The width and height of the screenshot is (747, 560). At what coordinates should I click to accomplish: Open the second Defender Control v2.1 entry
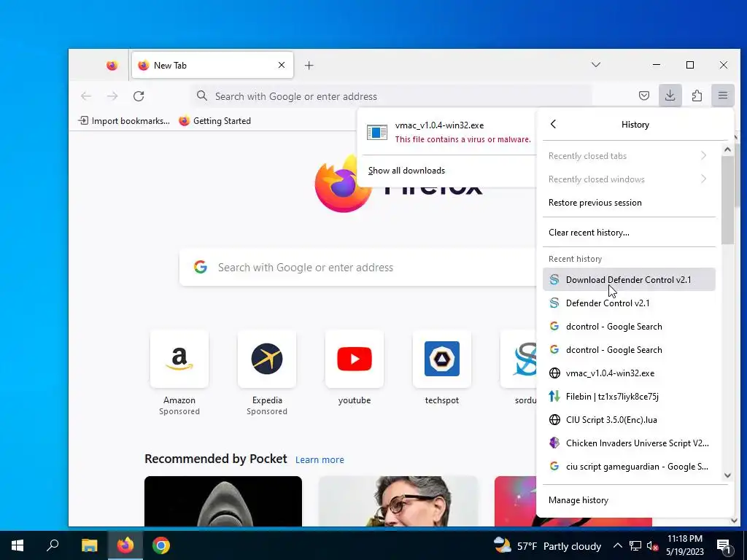[629, 303]
